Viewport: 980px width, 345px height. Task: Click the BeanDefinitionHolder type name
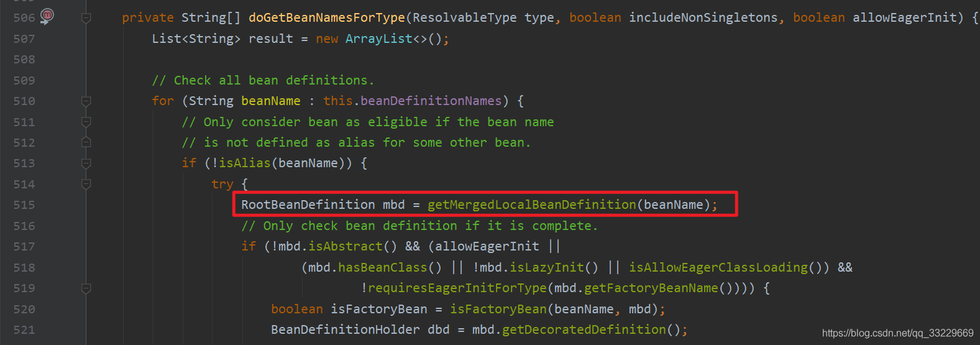(346, 329)
